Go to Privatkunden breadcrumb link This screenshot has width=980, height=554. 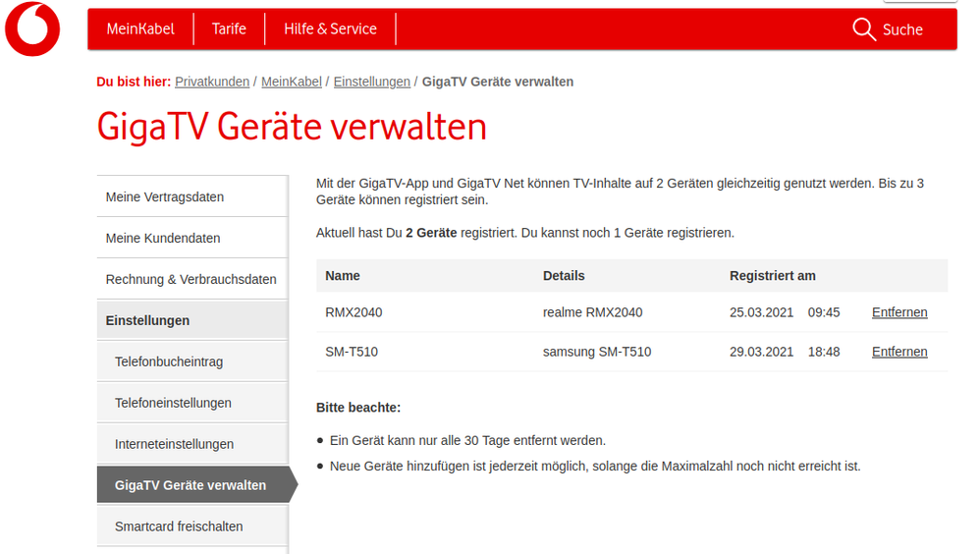click(x=212, y=82)
